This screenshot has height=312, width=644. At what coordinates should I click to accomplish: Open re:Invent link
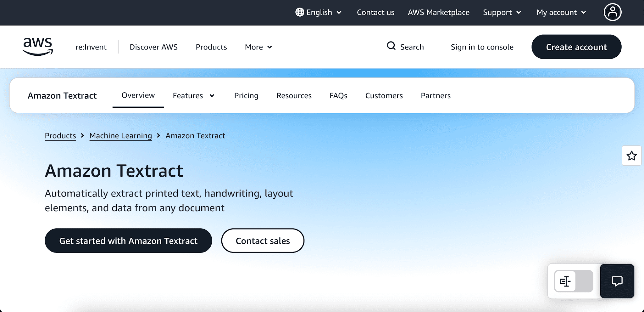[x=91, y=47]
